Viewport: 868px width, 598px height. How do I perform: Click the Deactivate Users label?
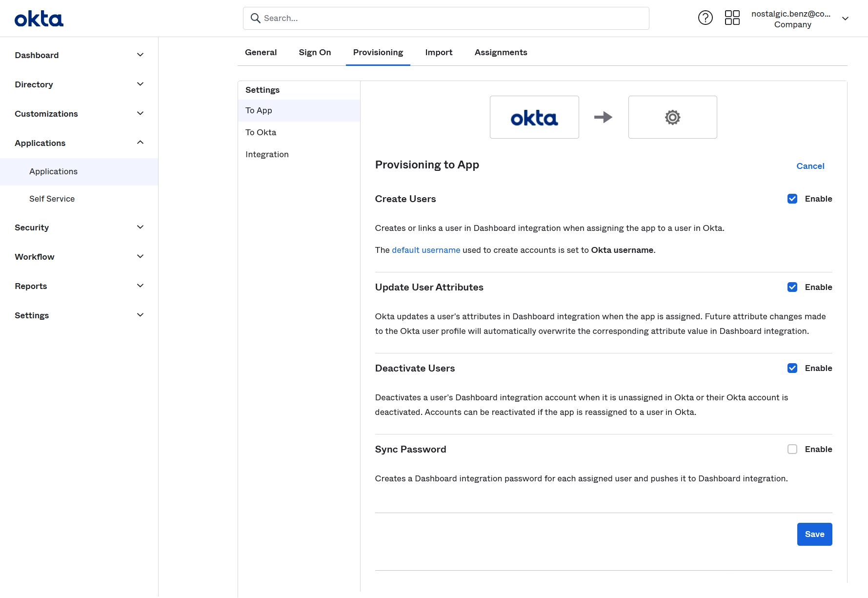click(x=415, y=368)
